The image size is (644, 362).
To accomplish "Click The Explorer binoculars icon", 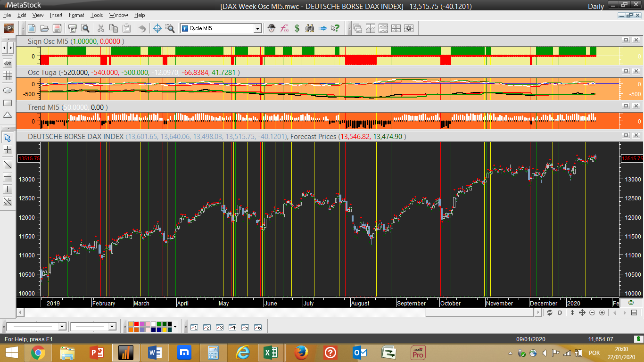I will coord(310,28).
